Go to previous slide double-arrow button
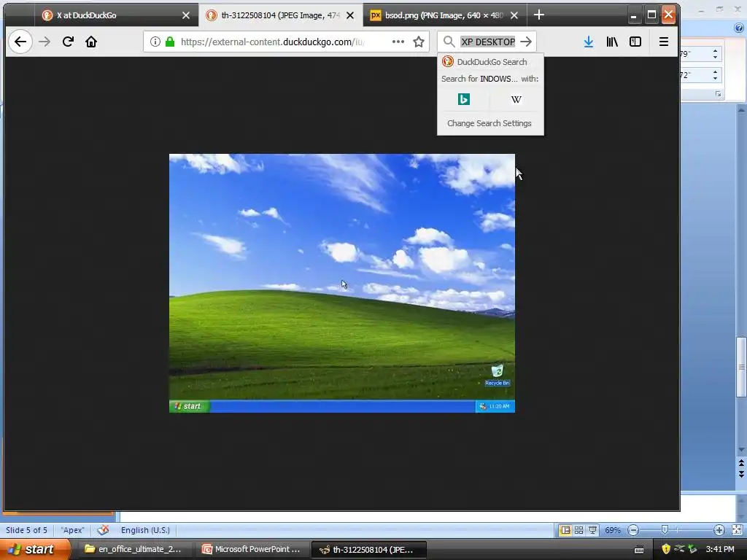 click(x=741, y=463)
